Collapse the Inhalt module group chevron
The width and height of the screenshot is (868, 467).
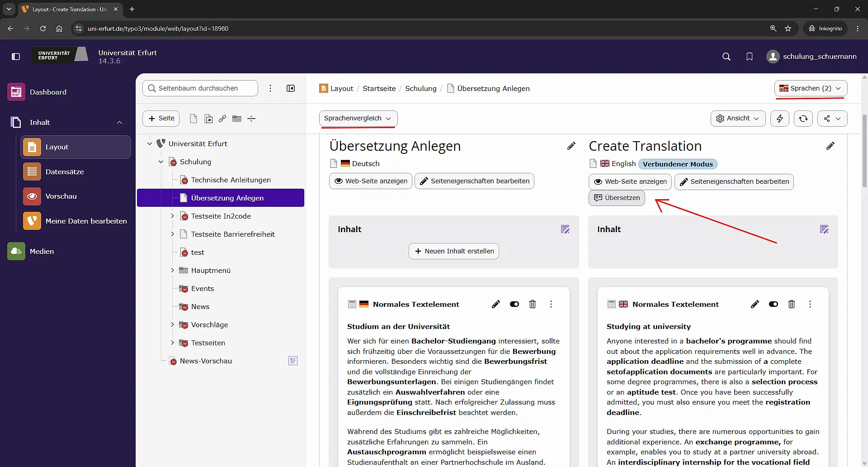tap(119, 123)
